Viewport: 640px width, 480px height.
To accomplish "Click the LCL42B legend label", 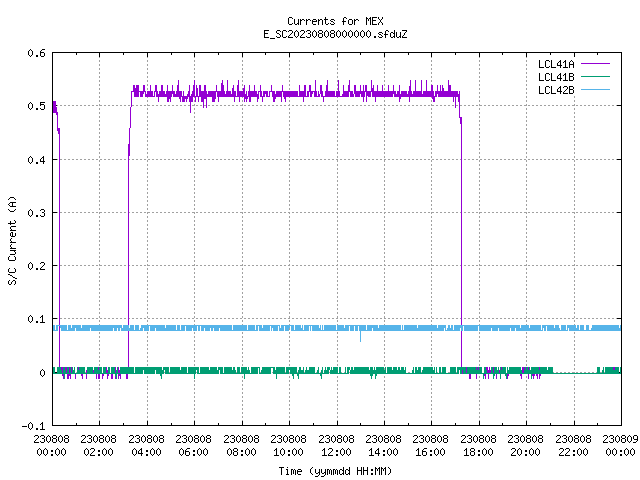I will click(556, 90).
